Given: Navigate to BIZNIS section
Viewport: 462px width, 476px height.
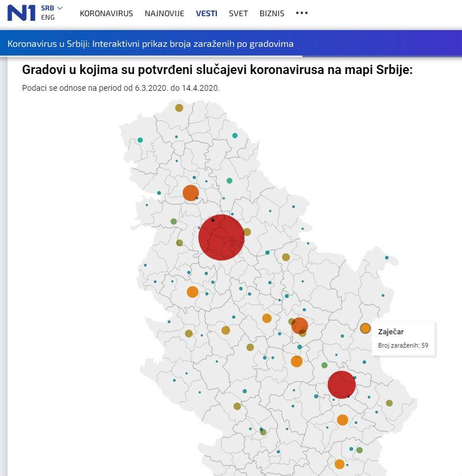Looking at the screenshot, I should tap(272, 13).
